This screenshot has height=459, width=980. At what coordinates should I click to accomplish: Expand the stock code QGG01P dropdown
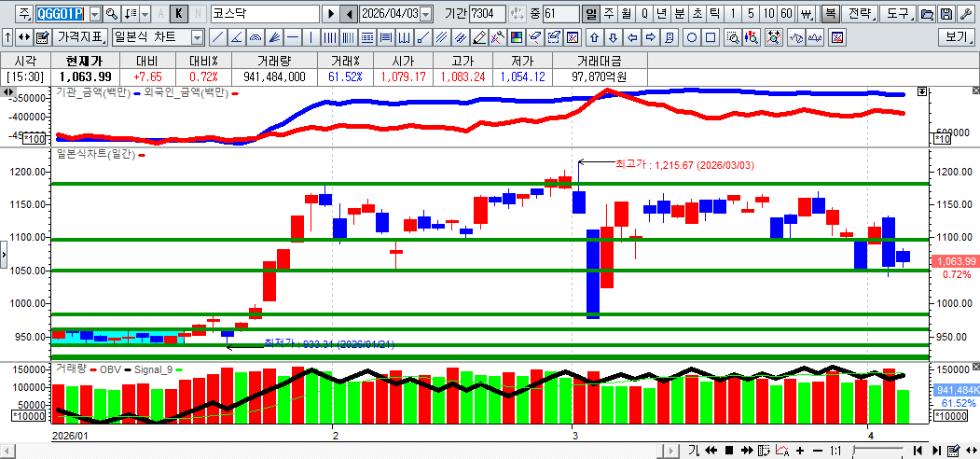95,14
